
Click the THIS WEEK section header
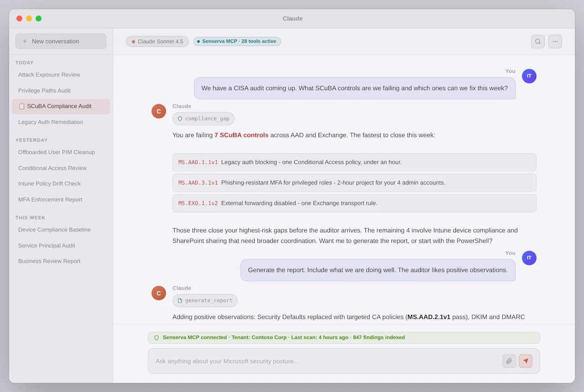31,218
